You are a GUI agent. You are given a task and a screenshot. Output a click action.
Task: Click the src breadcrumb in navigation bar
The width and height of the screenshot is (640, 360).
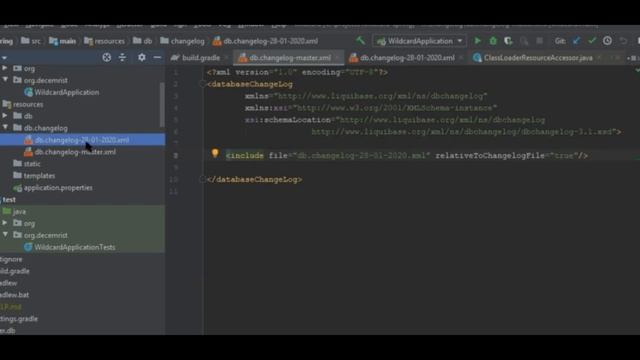pos(31,41)
